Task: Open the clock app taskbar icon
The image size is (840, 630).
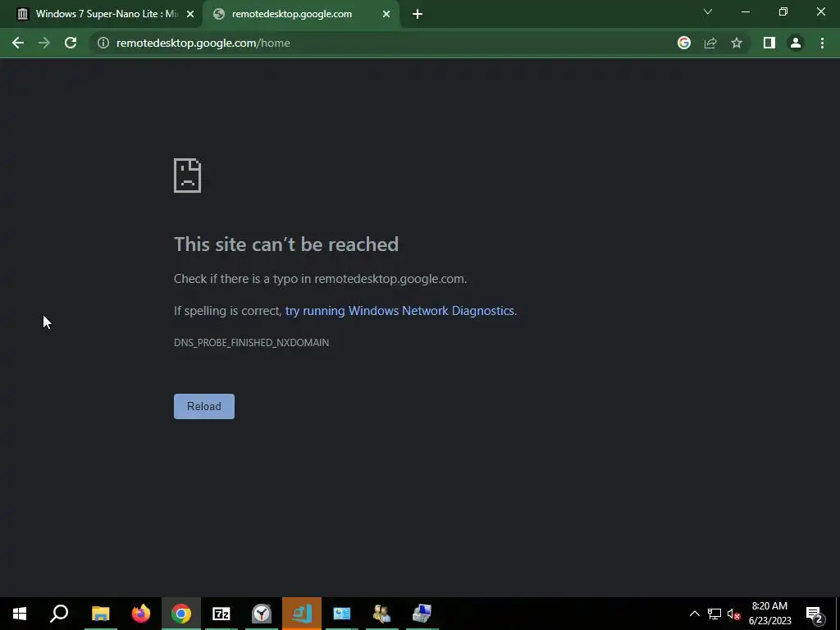Action: tap(262, 614)
